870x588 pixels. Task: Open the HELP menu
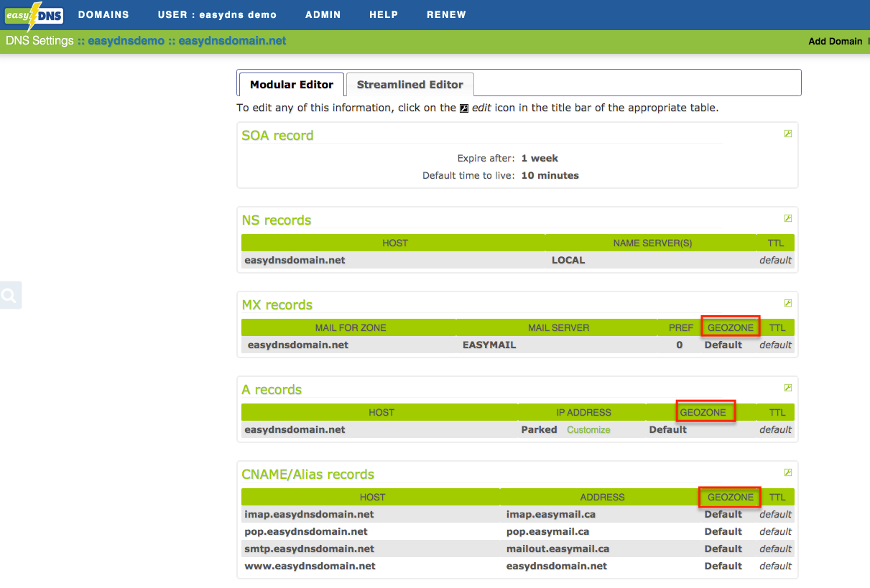[383, 14]
